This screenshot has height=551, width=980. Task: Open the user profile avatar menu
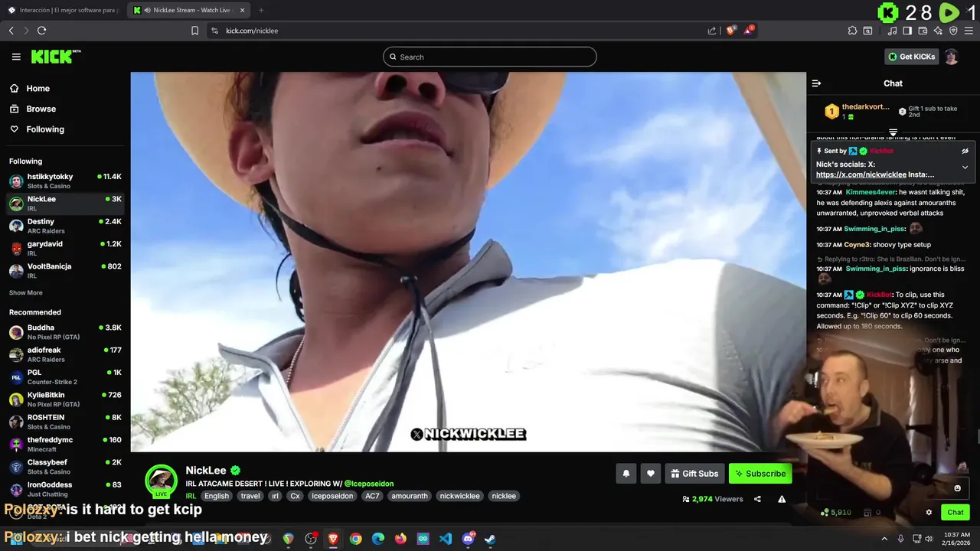(951, 57)
